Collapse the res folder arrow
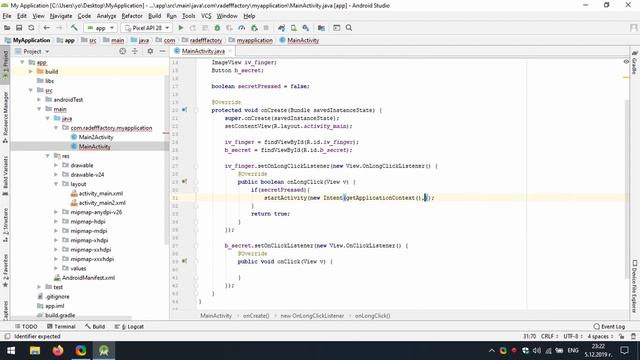 pyautogui.click(x=48, y=156)
